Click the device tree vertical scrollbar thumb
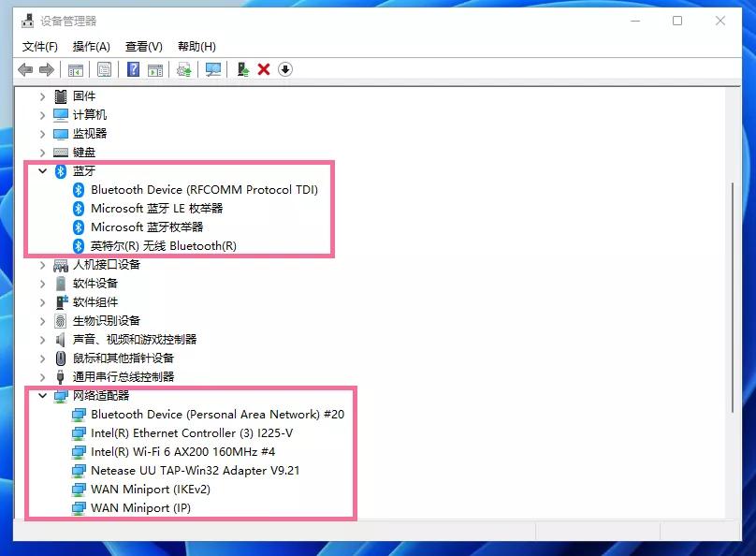Screen dimensions: 756x556 coord(733,298)
